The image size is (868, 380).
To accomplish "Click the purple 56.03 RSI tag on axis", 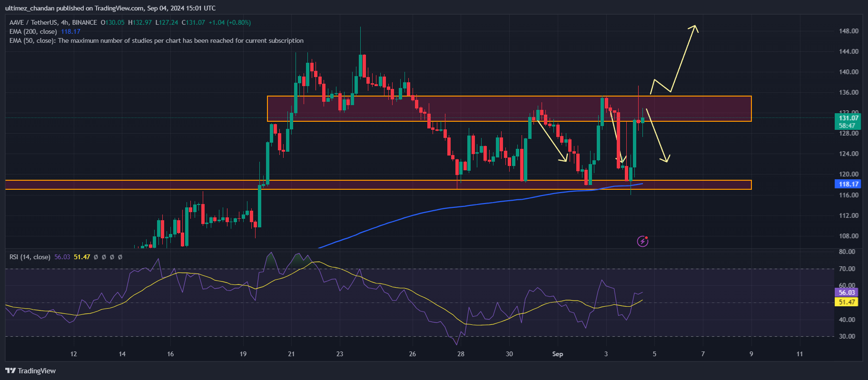I will [x=847, y=292].
